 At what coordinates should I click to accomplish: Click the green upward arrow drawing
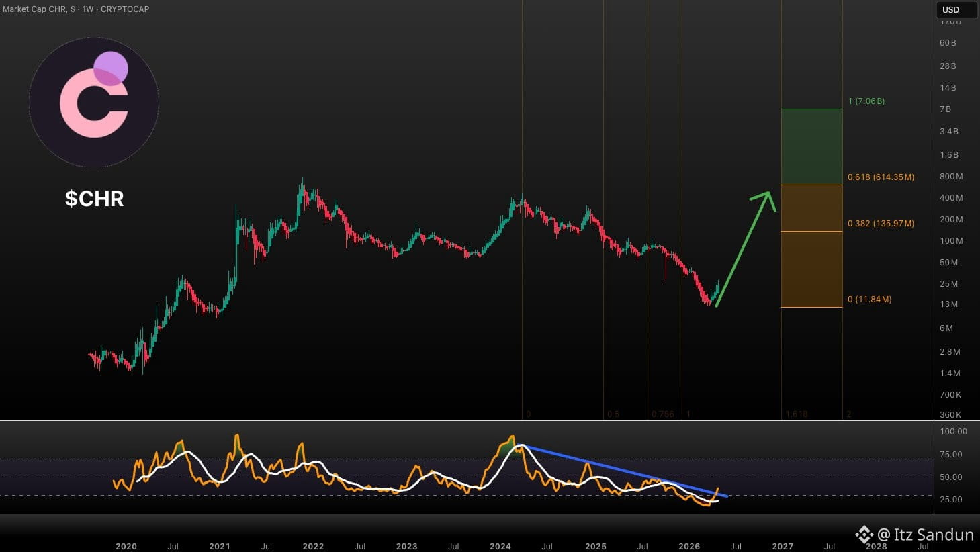pyautogui.click(x=746, y=249)
